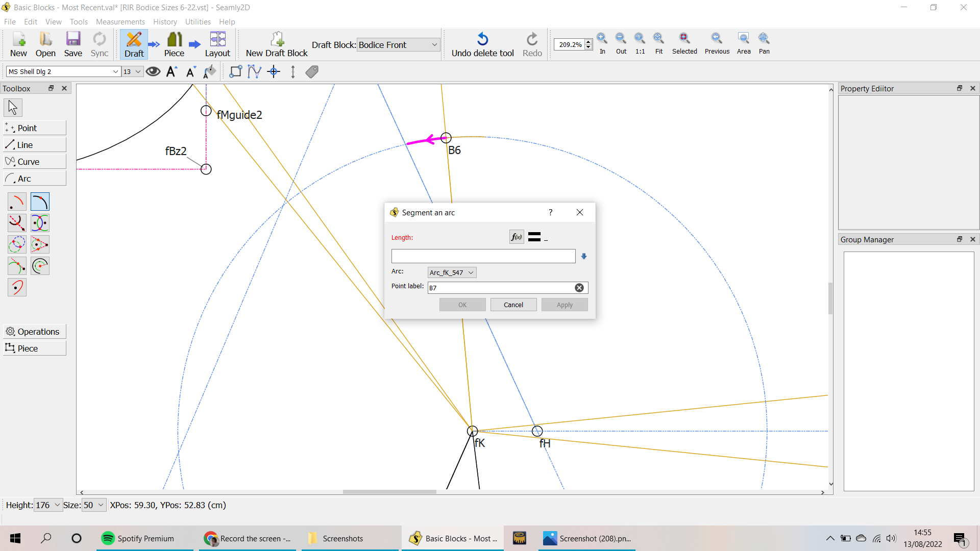Toggle curve control points display
This screenshot has width=980, height=551.
(x=254, y=72)
